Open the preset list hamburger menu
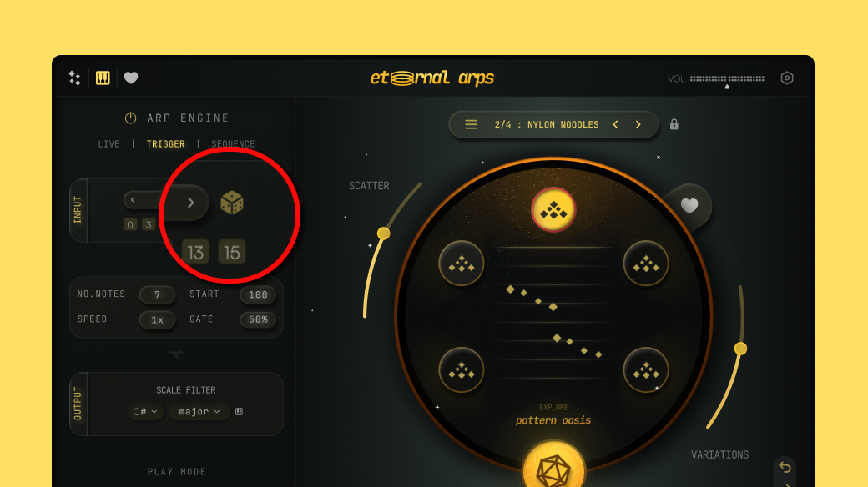 [x=471, y=124]
